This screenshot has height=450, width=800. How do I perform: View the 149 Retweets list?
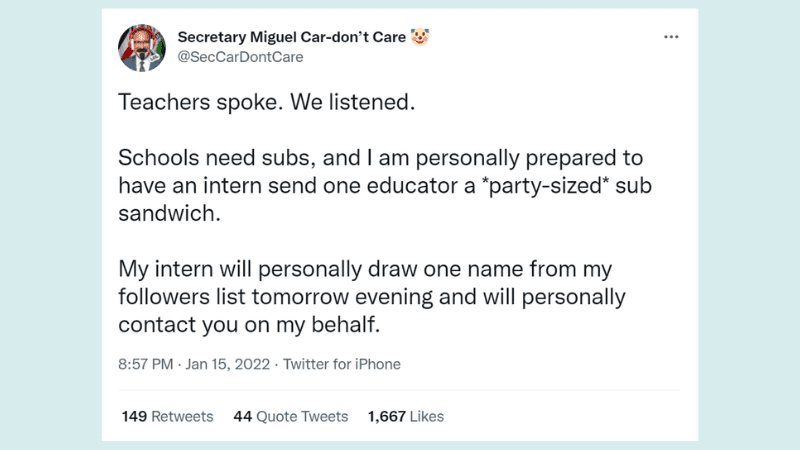167,416
